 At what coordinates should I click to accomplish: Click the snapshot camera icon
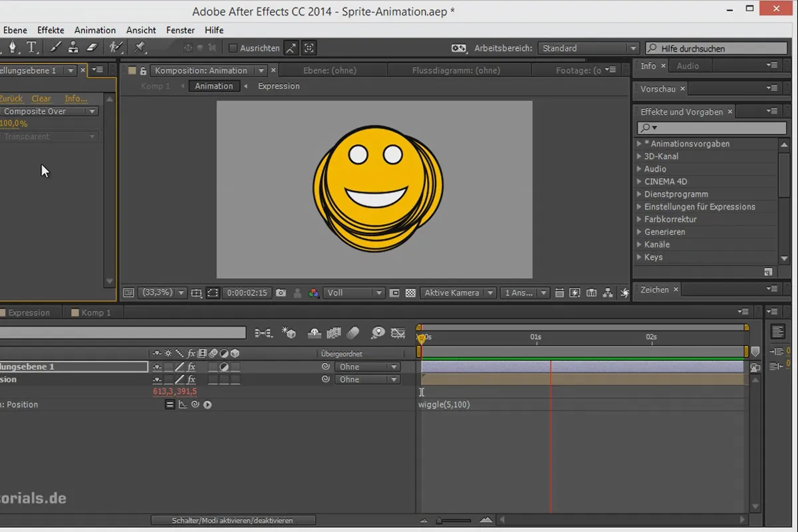coord(281,293)
